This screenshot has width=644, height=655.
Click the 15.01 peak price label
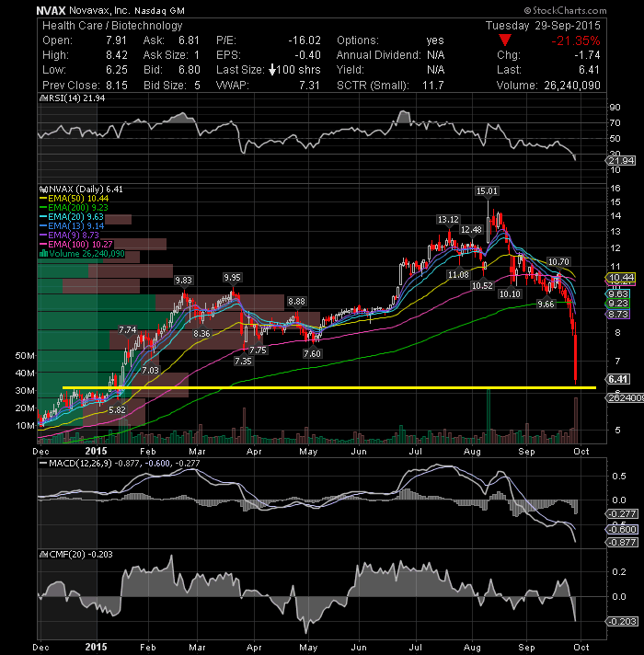[x=487, y=191]
